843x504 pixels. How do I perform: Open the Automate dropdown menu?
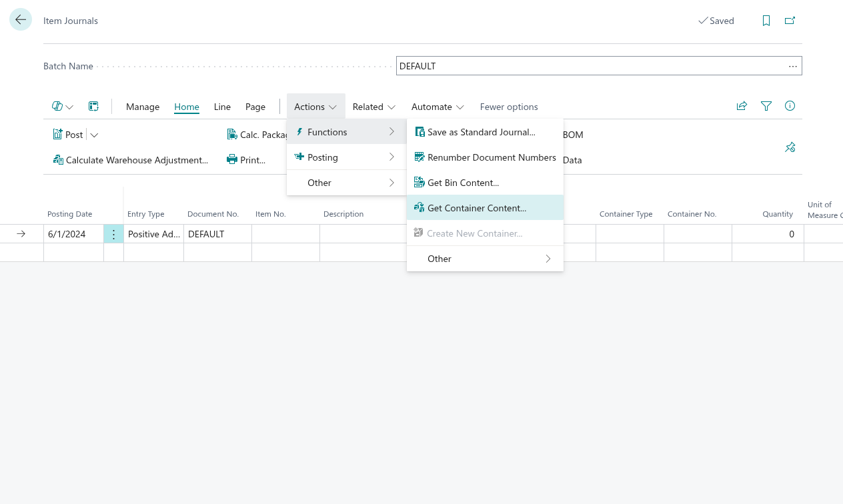pyautogui.click(x=438, y=107)
